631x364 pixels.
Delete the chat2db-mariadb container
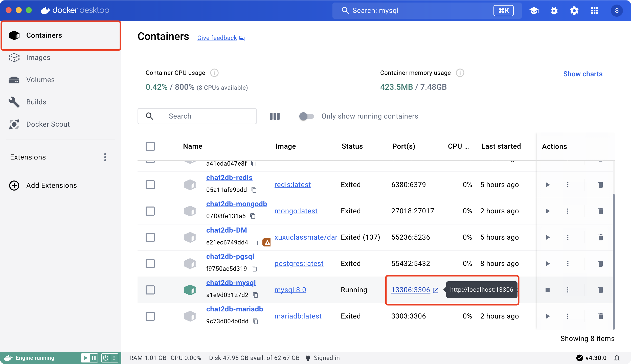pyautogui.click(x=601, y=316)
